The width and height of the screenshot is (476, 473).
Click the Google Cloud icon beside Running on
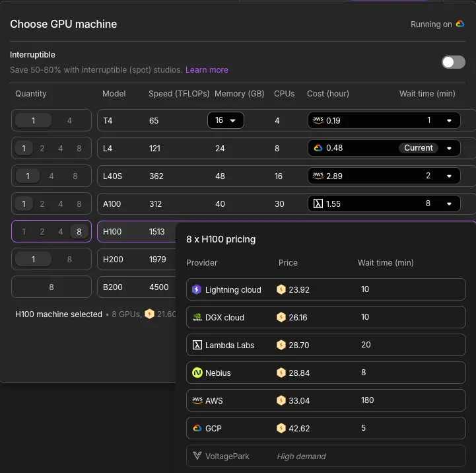click(460, 24)
